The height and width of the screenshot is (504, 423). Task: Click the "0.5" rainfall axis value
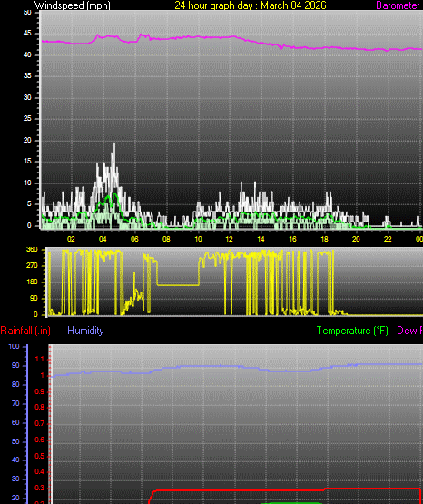pyautogui.click(x=39, y=456)
